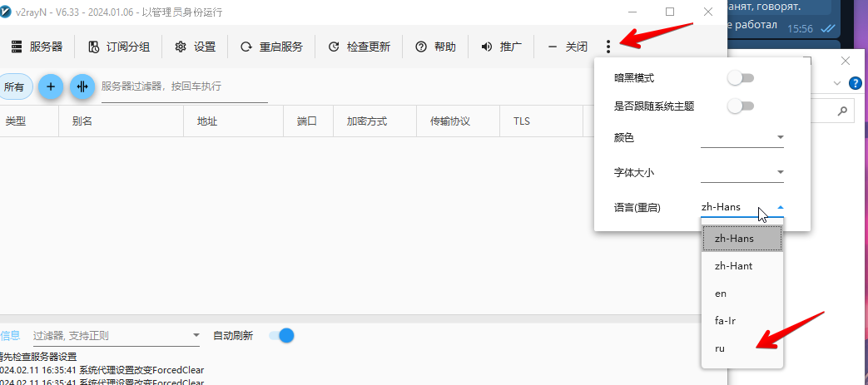Viewport: 868px width, 385px height.
Task: Click Check Update (检查更新) icon
Action: [334, 47]
